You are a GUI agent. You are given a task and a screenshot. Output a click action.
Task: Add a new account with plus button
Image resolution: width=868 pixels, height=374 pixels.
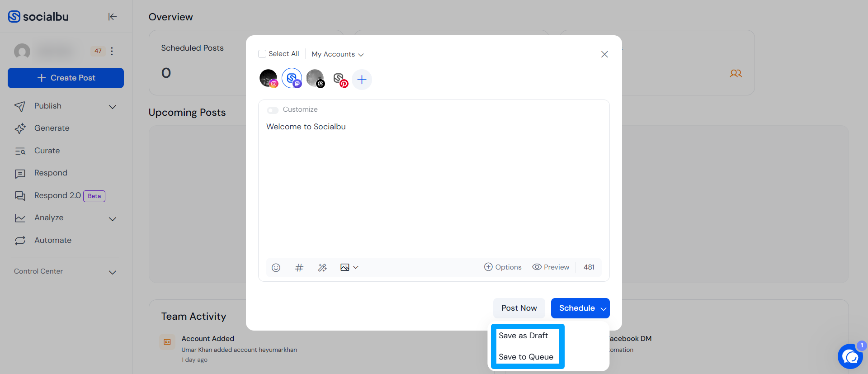362,80
